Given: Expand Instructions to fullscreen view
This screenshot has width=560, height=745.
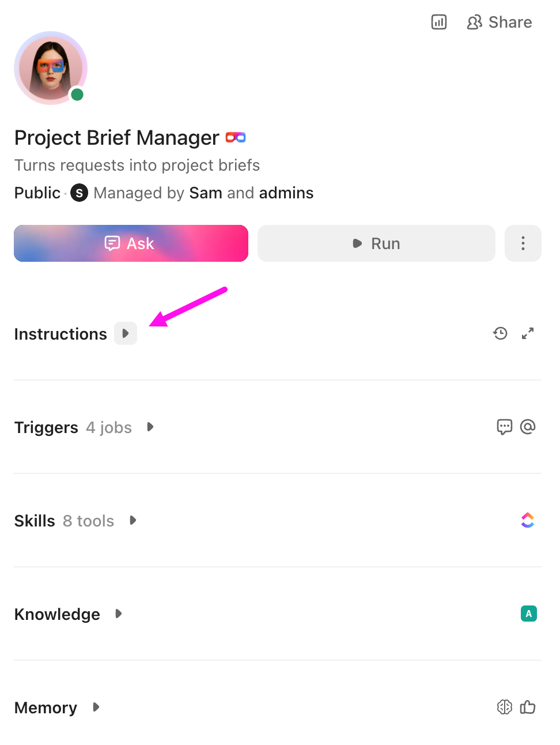Looking at the screenshot, I should click(x=528, y=333).
